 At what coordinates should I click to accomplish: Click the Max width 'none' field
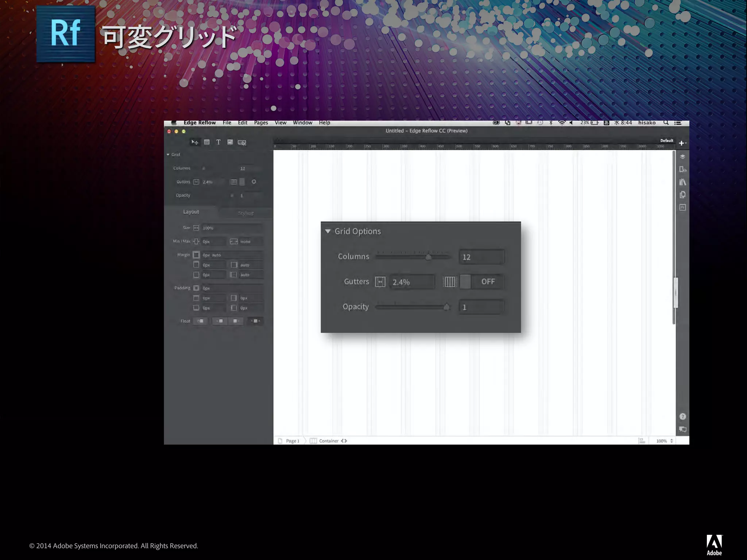(x=251, y=241)
